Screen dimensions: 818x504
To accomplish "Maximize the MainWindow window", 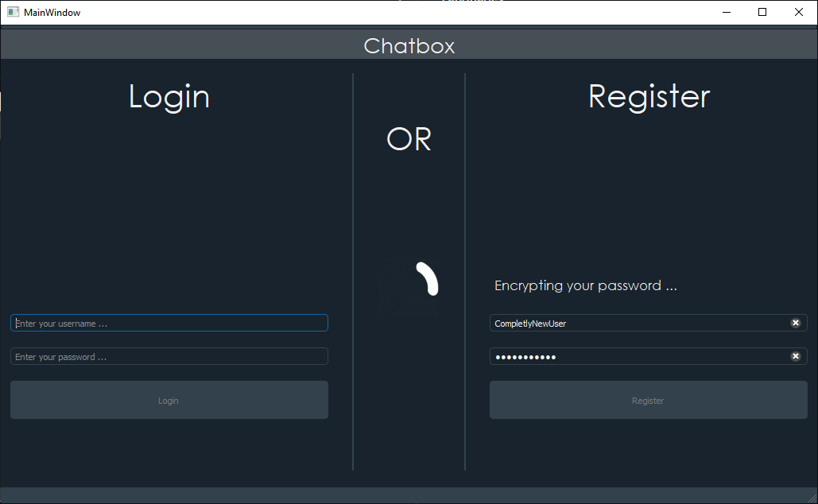I will click(762, 12).
